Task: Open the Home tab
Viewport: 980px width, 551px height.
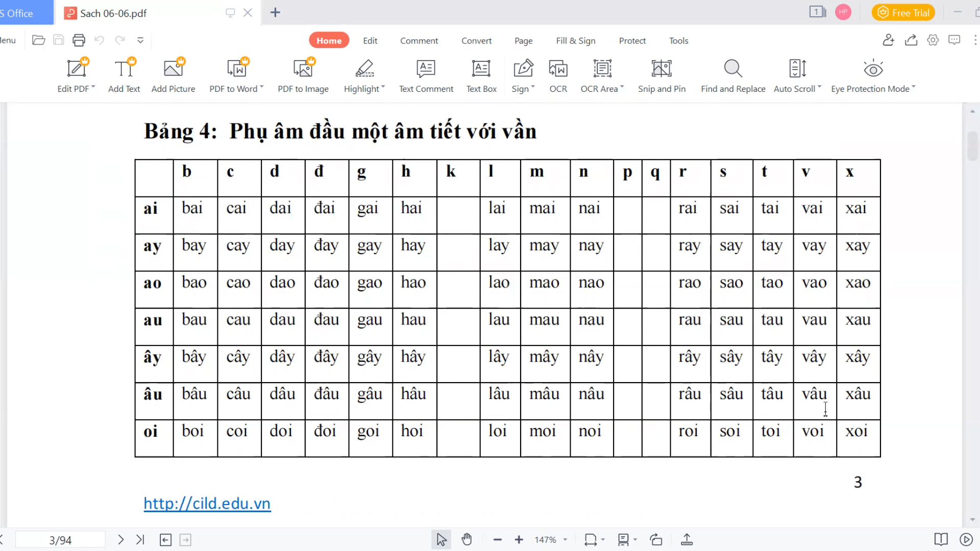Action: (329, 40)
